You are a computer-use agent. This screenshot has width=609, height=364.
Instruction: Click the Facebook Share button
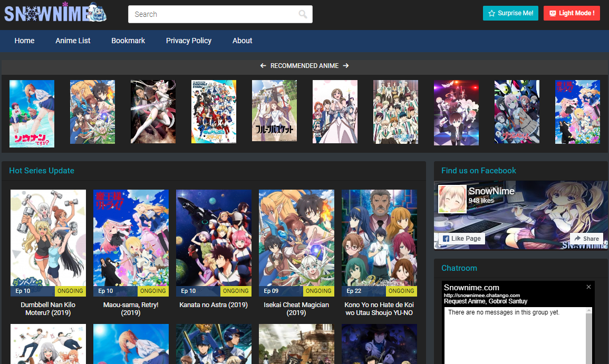586,239
